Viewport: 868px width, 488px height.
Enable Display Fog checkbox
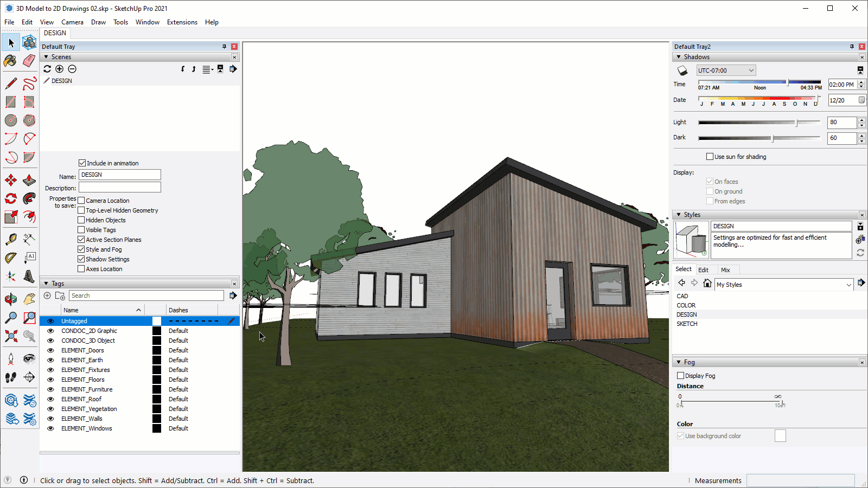pyautogui.click(x=680, y=376)
